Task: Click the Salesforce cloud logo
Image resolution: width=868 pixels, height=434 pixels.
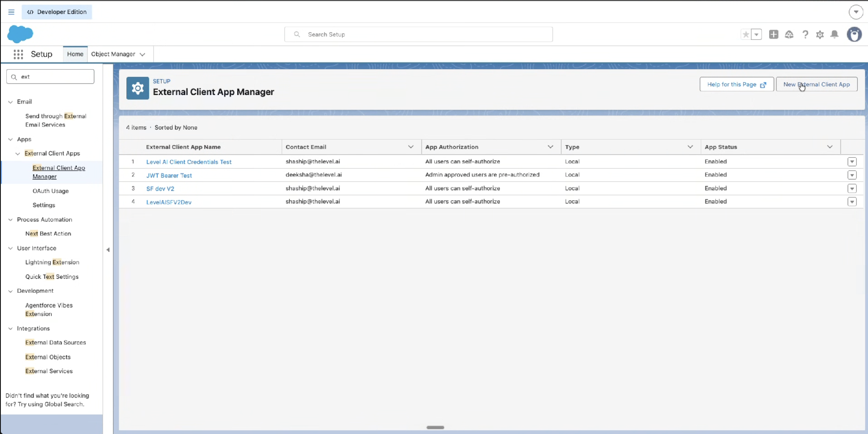Action: point(20,34)
